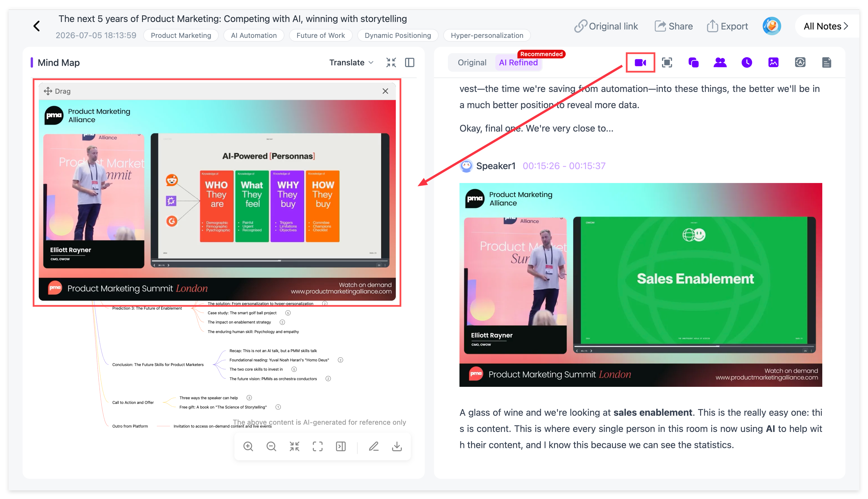Open the user avatar profile
This screenshot has height=499, width=868.
click(772, 26)
